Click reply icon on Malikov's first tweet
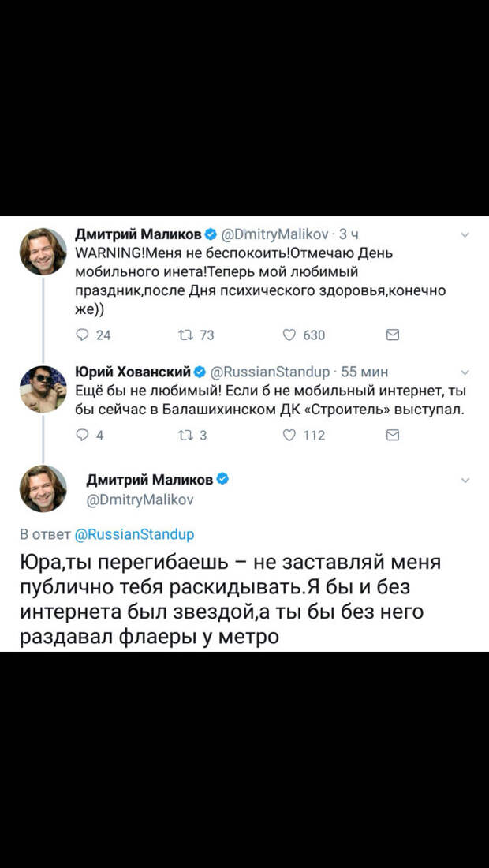This screenshot has width=489, height=868. 83,335
